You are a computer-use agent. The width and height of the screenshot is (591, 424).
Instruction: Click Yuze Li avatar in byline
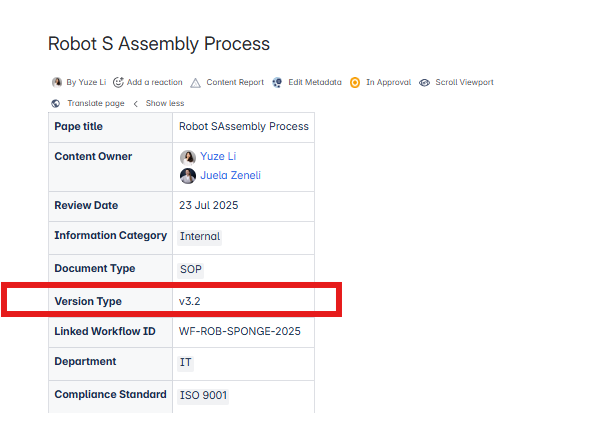pos(57,82)
